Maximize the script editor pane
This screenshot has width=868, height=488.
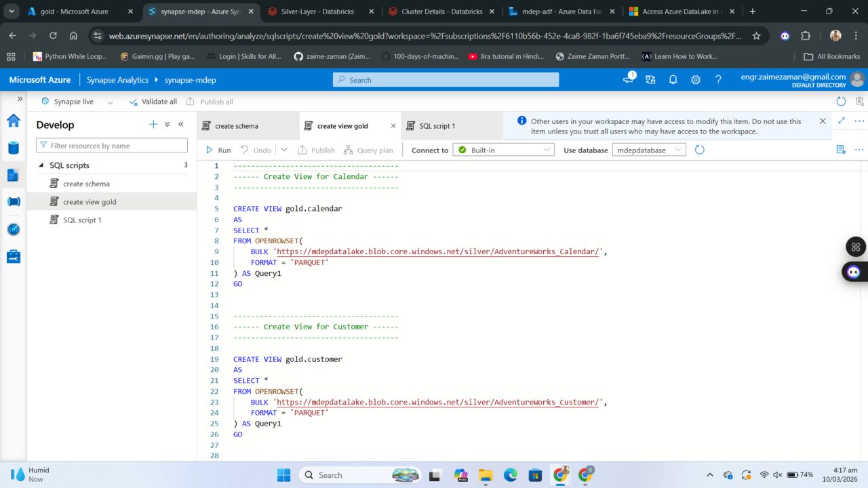842,121
